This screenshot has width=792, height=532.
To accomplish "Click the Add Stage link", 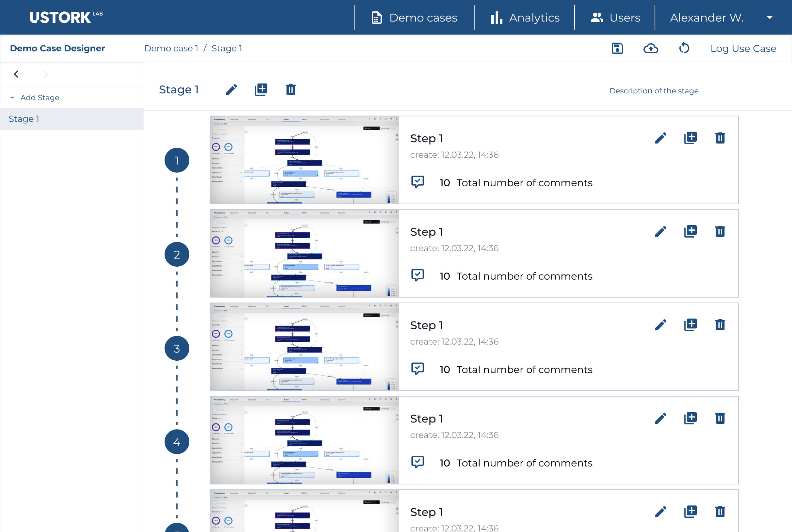I will (x=39, y=98).
